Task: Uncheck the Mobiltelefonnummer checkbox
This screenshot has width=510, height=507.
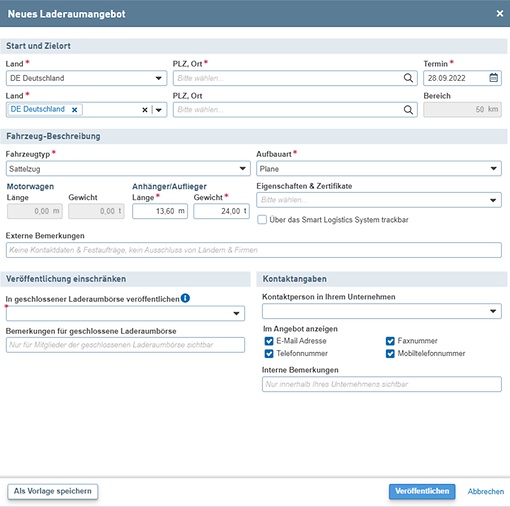Action: pyautogui.click(x=390, y=354)
